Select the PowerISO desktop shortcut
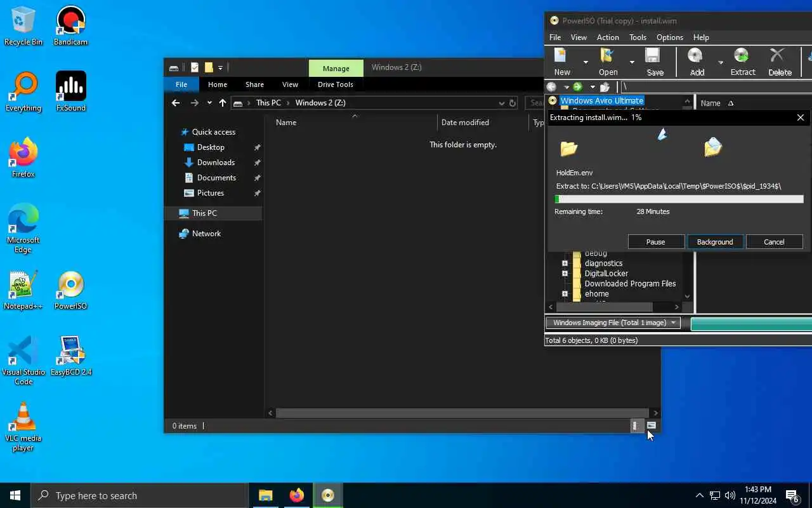 pos(70,291)
